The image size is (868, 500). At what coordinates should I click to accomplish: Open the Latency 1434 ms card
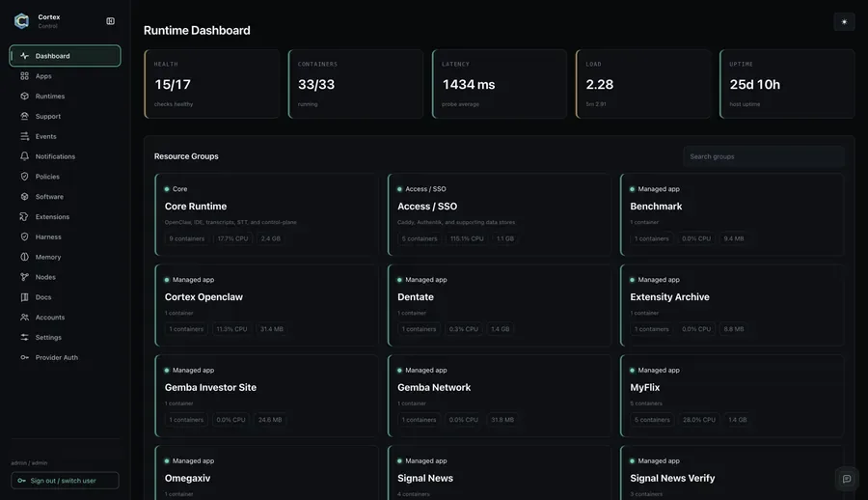pos(500,84)
